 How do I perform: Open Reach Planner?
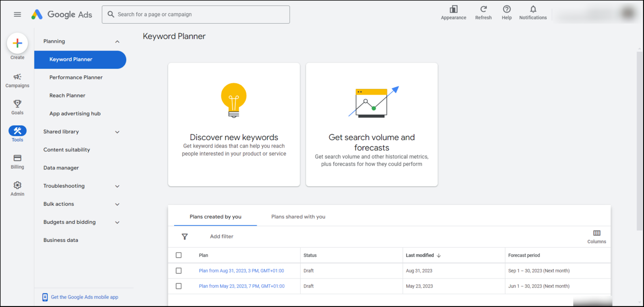(x=67, y=95)
